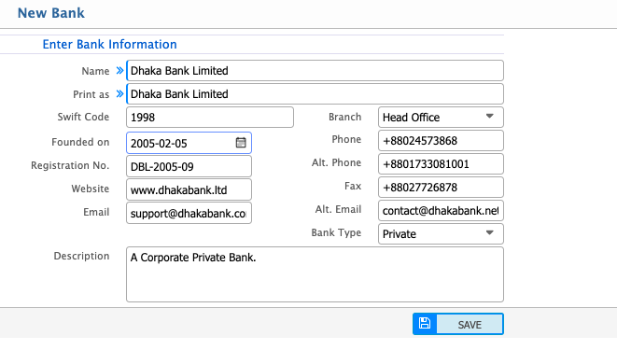Click the New Bank page title
The height and width of the screenshot is (364, 617).
click(x=51, y=13)
